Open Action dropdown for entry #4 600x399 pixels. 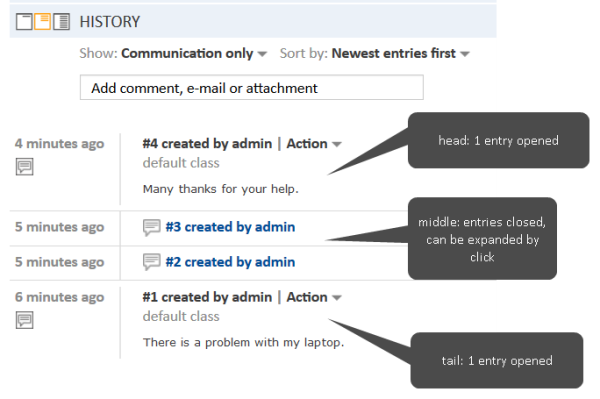(x=314, y=144)
